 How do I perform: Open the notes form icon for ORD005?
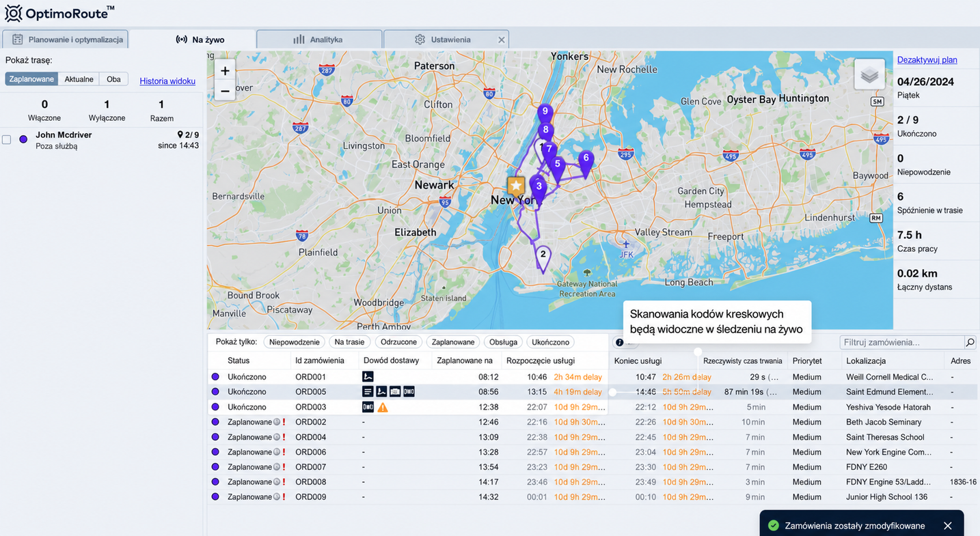(x=368, y=392)
